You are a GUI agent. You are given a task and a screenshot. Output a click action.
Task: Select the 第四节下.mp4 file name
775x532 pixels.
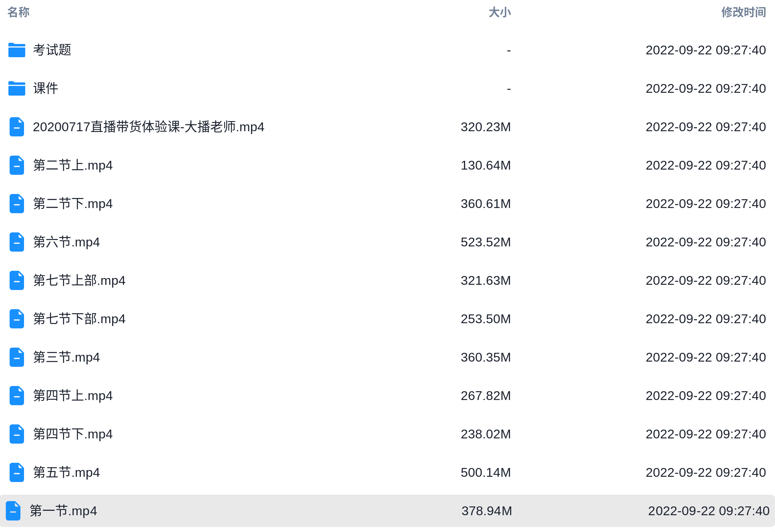(73, 434)
